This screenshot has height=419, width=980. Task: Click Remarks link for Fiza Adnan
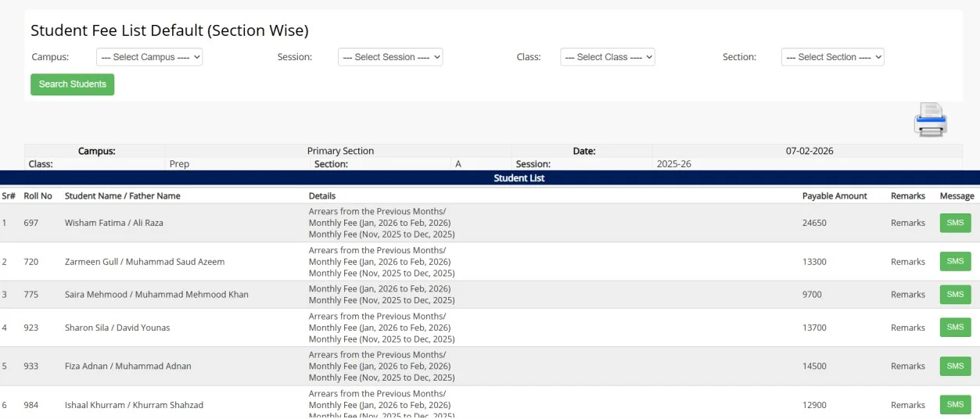tap(907, 366)
